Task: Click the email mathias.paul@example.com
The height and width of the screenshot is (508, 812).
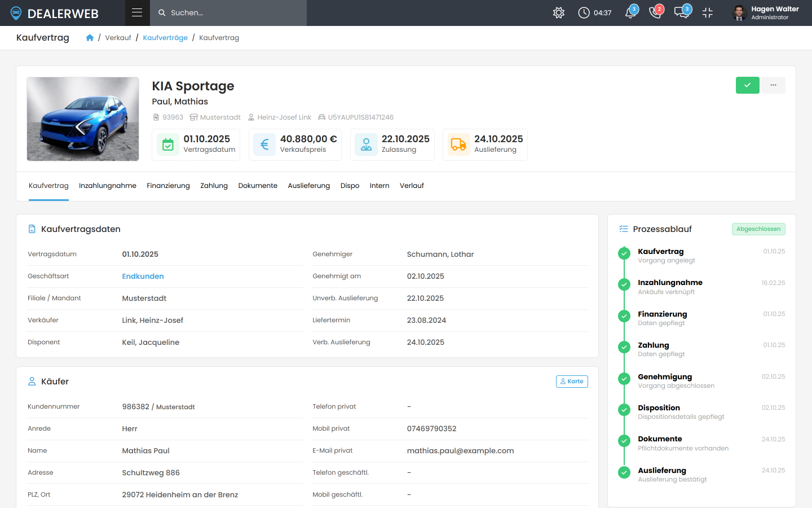Action: pos(460,450)
